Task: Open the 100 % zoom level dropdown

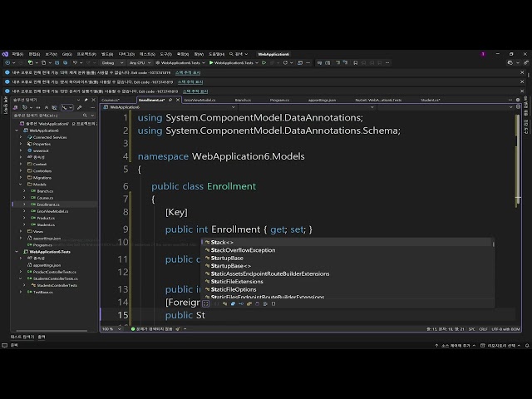Action: tap(111, 329)
